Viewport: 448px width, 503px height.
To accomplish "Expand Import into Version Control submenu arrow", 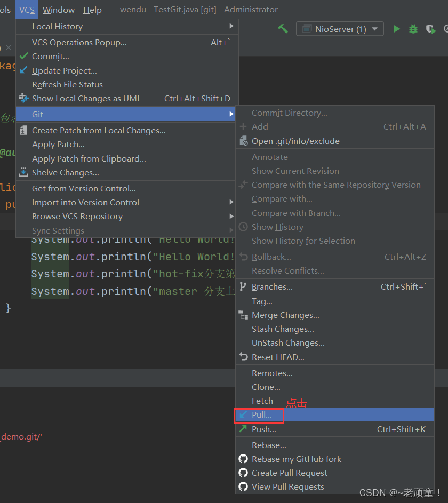I will pos(231,202).
